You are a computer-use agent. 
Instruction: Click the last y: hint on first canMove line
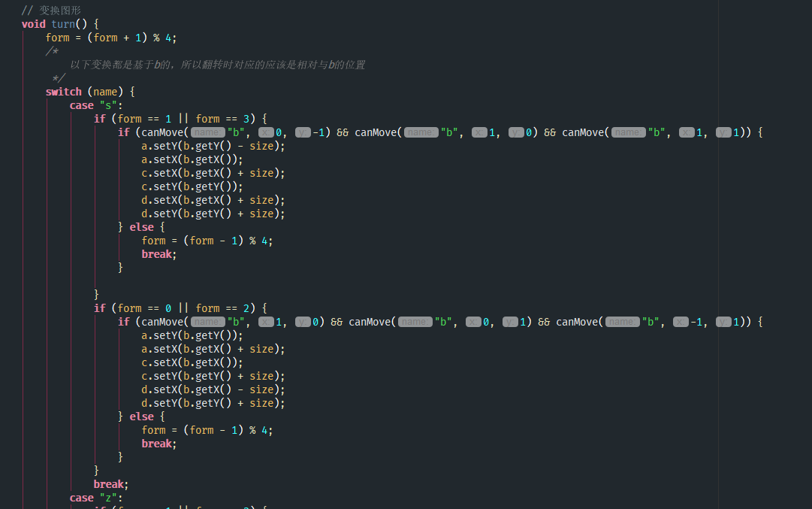pyautogui.click(x=723, y=132)
